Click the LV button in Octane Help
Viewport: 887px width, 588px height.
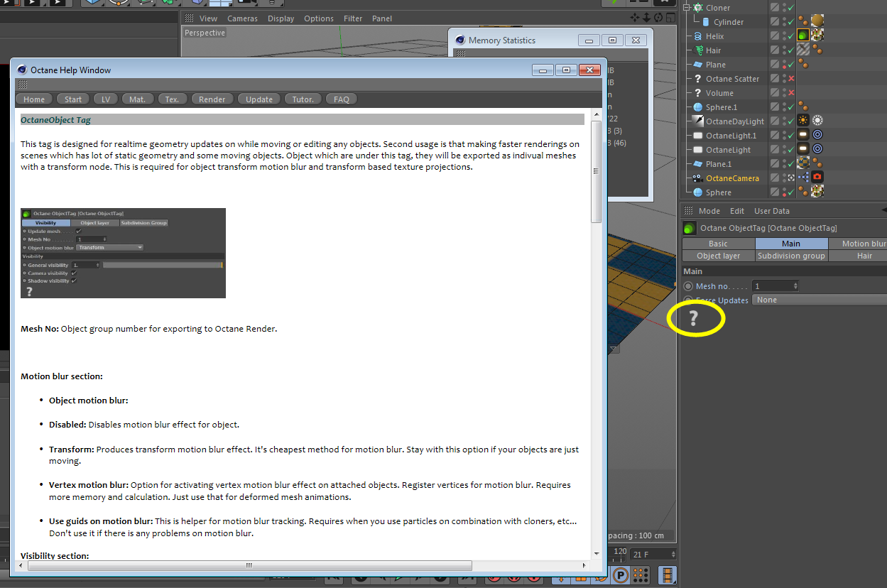[105, 99]
